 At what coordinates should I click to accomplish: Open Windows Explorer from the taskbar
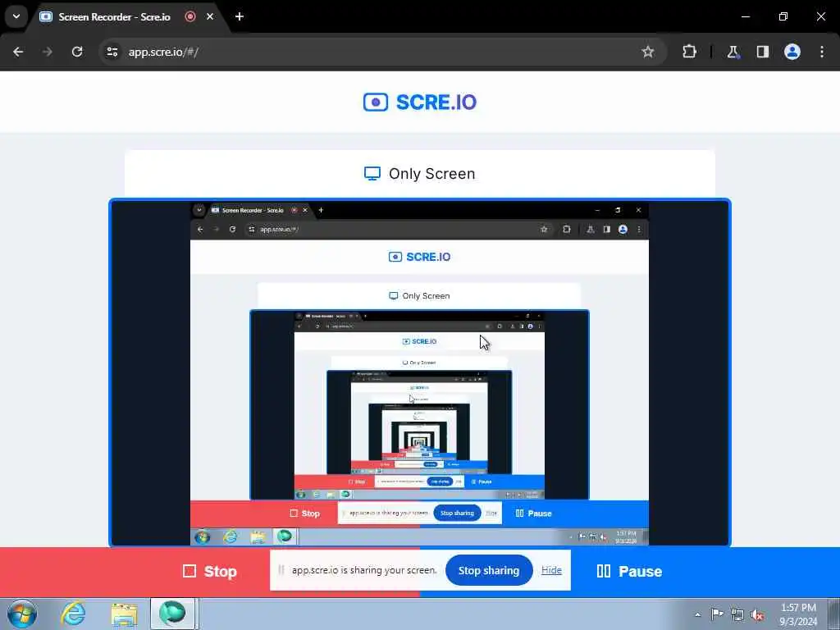[x=125, y=614]
